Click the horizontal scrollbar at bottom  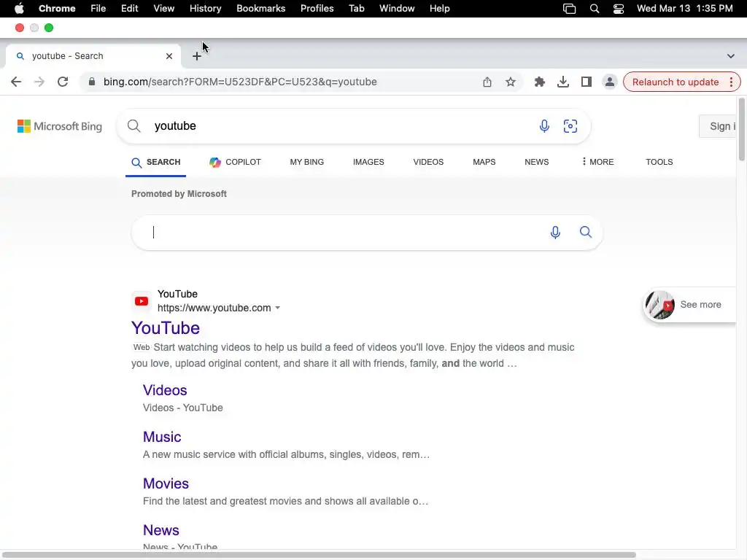point(320,555)
